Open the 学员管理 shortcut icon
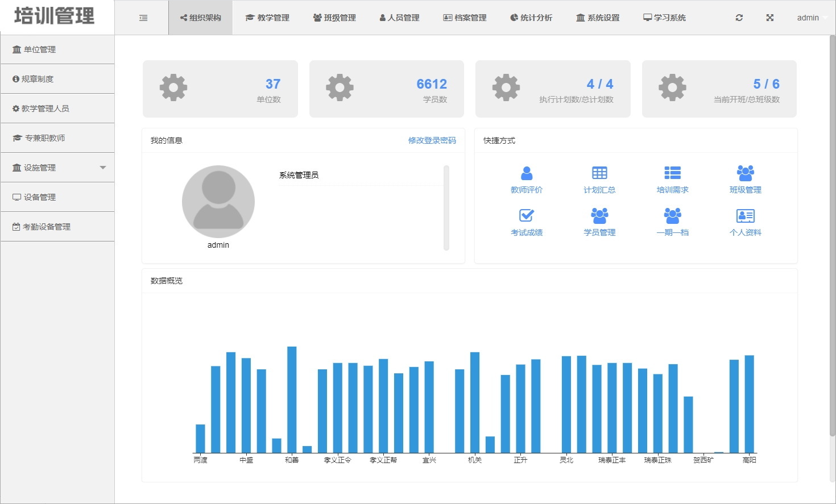Screen dimensions: 836x504 coord(599,216)
